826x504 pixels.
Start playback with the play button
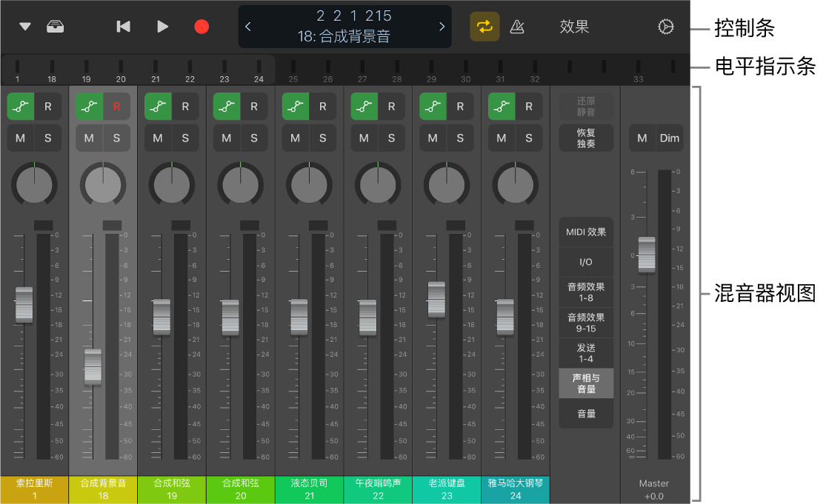click(162, 26)
